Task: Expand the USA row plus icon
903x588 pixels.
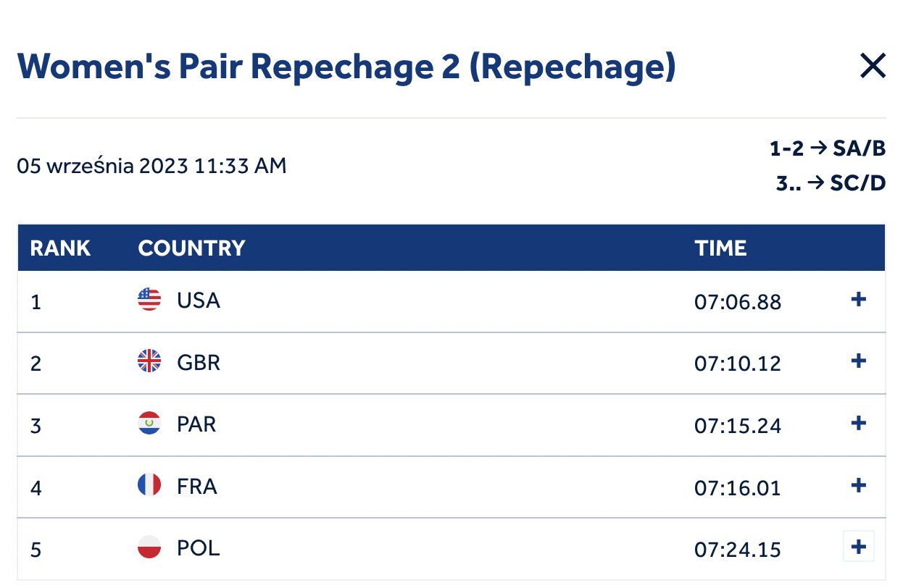Action: point(859,299)
